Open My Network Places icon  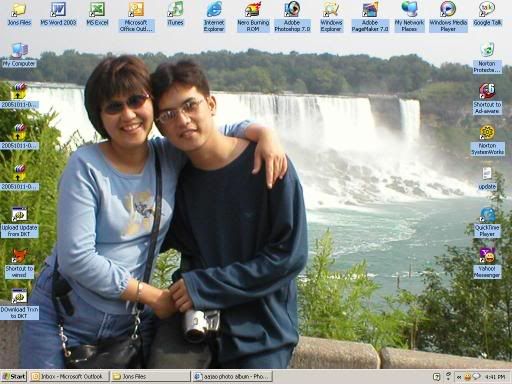pyautogui.click(x=409, y=17)
